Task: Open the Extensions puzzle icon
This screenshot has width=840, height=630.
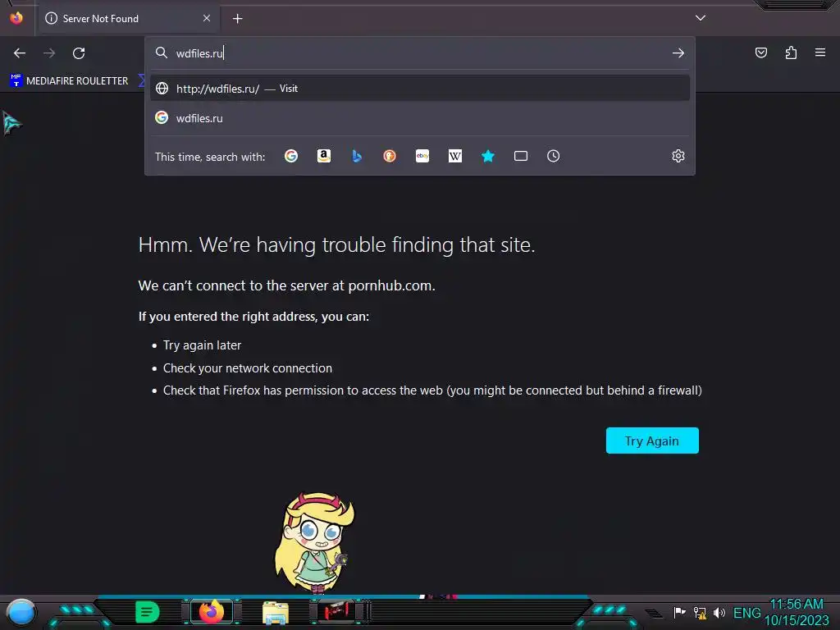Action: [791, 52]
